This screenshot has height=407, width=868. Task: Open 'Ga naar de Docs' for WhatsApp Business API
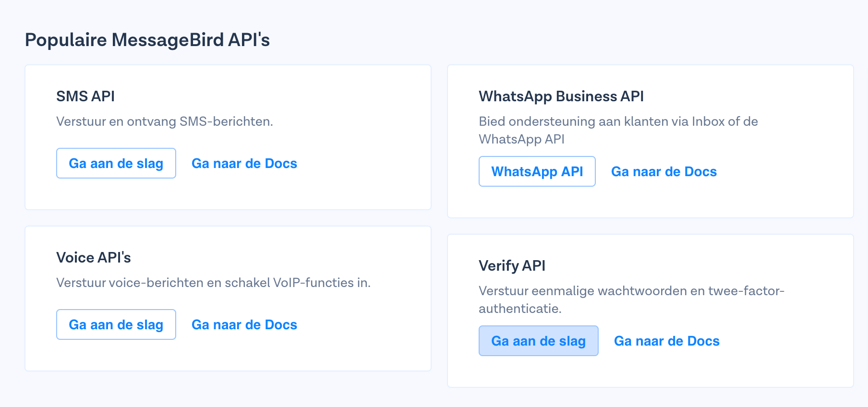coord(664,171)
